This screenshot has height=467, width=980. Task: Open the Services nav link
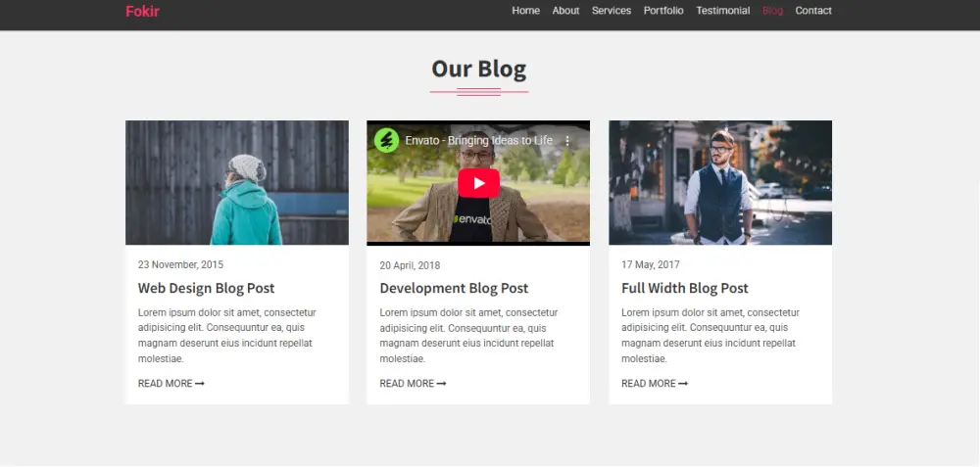point(612,11)
